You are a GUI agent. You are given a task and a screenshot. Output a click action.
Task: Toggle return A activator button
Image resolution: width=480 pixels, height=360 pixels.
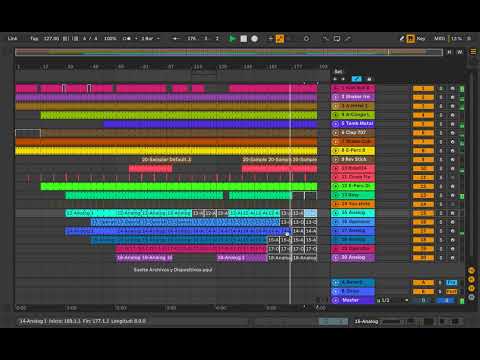tap(423, 283)
